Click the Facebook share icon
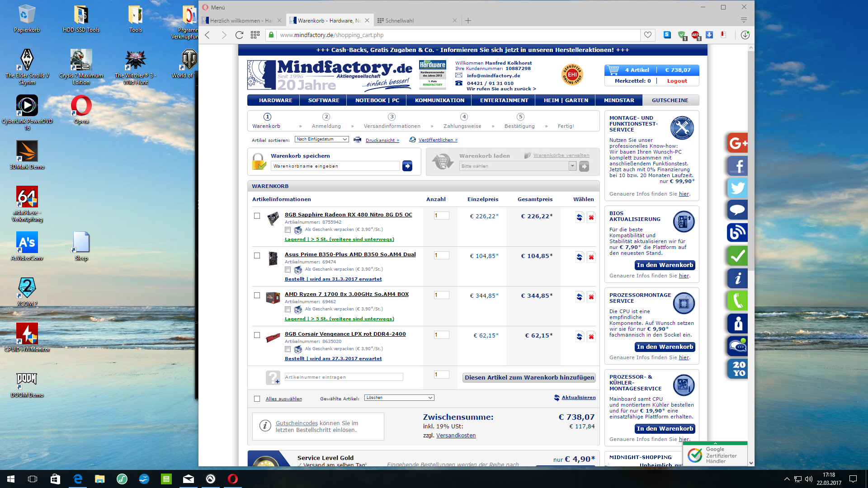Screen dimensions: 868x488 [737, 166]
